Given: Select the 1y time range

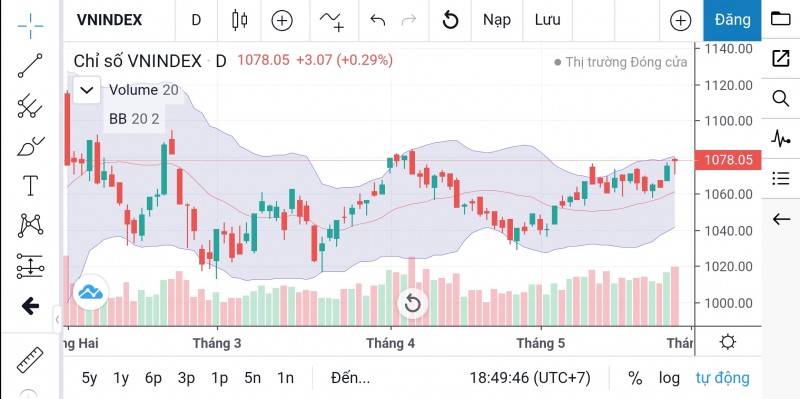Looking at the screenshot, I should 121,378.
